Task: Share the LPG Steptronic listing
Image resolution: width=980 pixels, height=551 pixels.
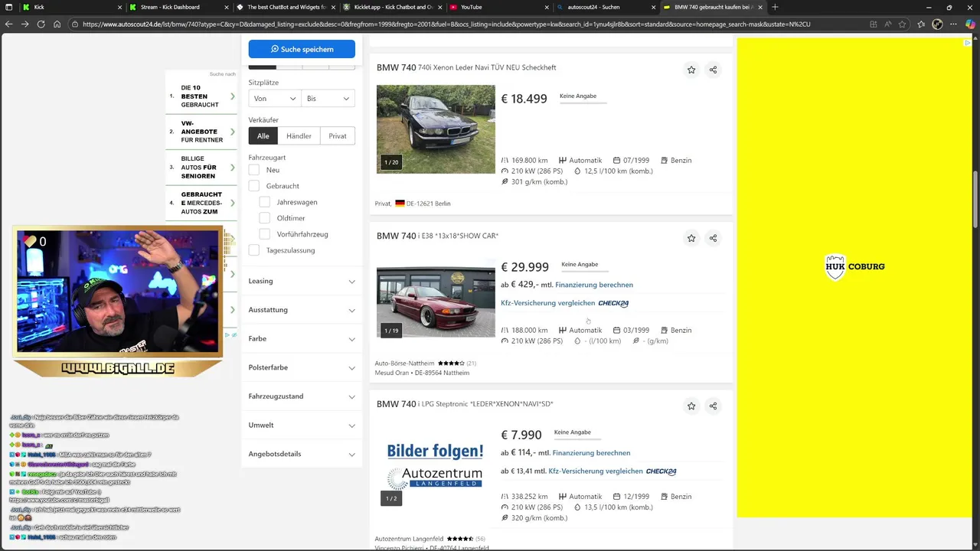Action: click(x=713, y=406)
